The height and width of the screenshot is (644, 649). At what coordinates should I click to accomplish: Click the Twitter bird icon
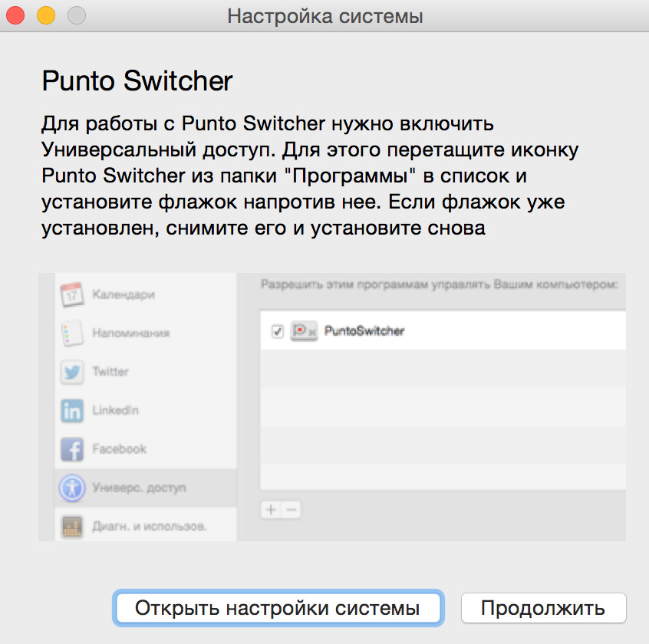click(71, 372)
